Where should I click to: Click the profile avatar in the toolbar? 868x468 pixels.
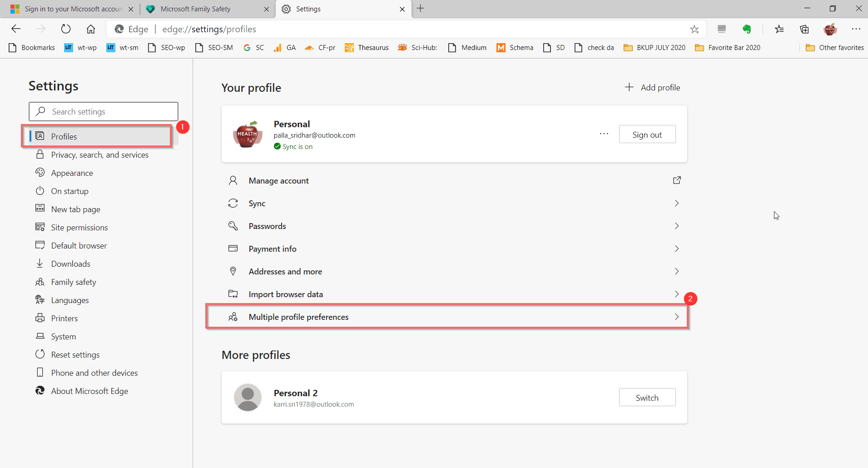pos(831,29)
